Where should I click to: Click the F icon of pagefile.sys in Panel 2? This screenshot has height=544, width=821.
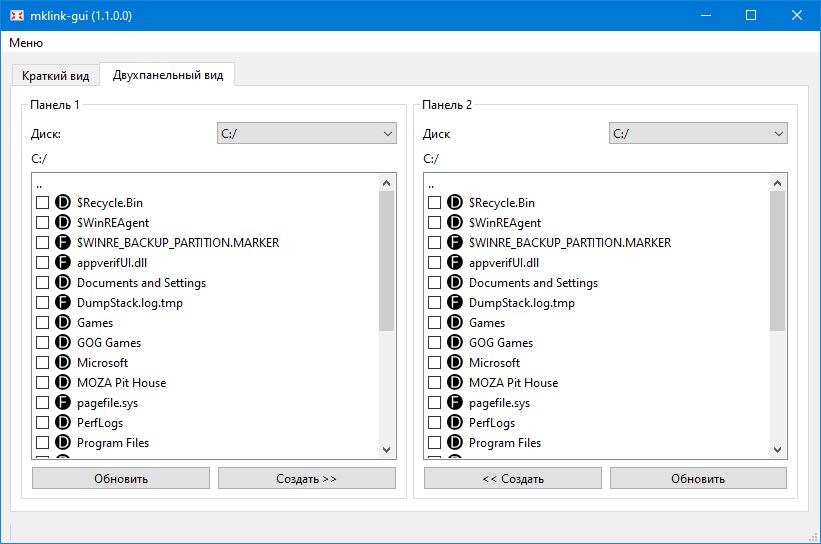(455, 402)
